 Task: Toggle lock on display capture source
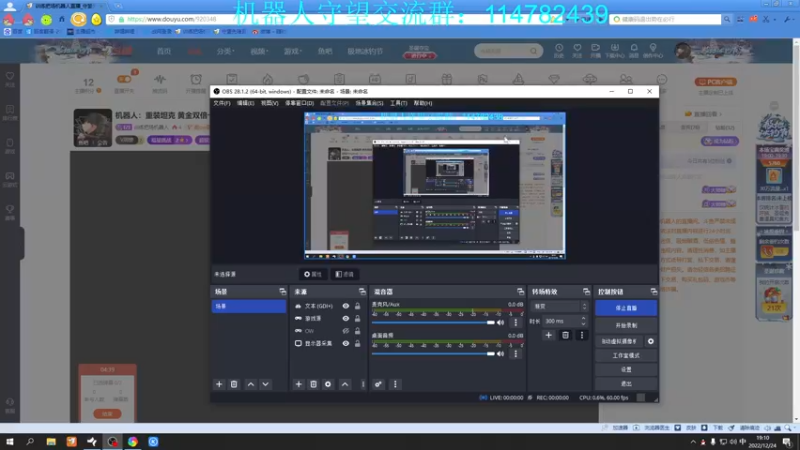[x=358, y=343]
